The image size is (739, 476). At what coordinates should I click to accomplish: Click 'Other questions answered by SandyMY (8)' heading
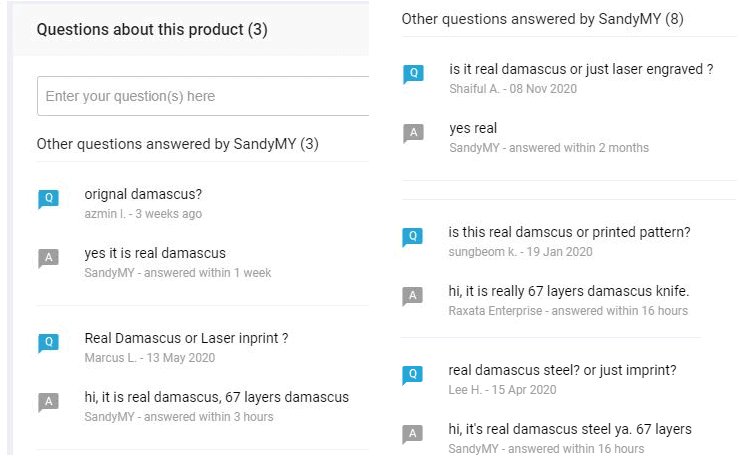(x=542, y=19)
